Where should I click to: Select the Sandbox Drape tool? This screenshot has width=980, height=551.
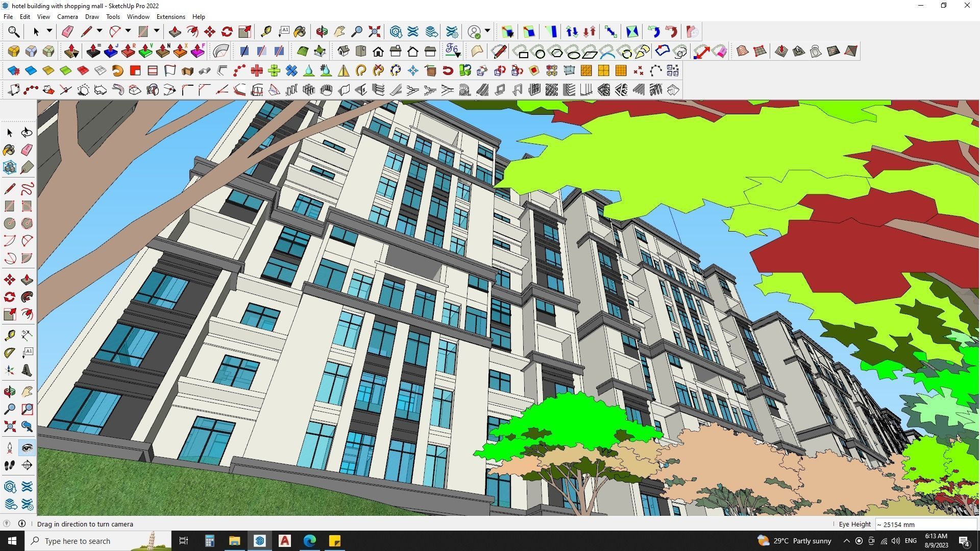click(x=816, y=51)
